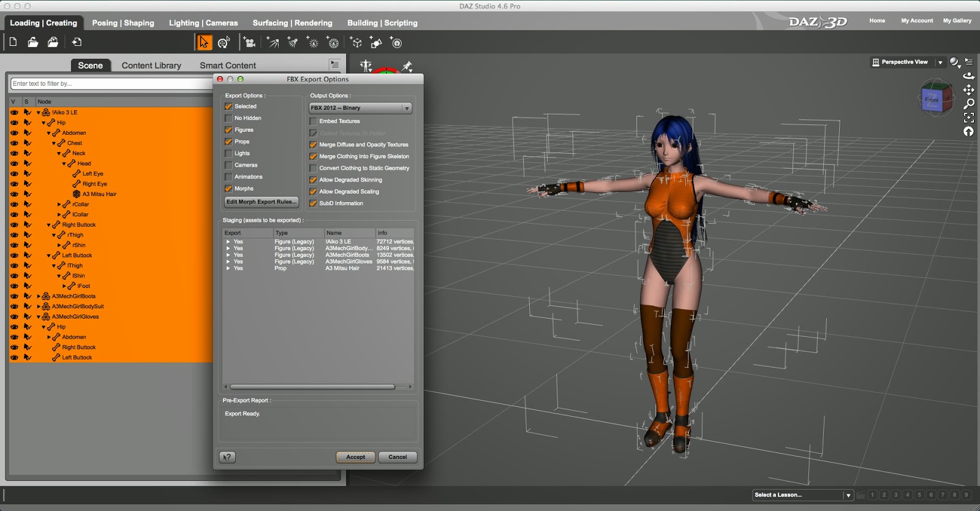
Task: Uncheck the Selected export option
Action: click(228, 107)
